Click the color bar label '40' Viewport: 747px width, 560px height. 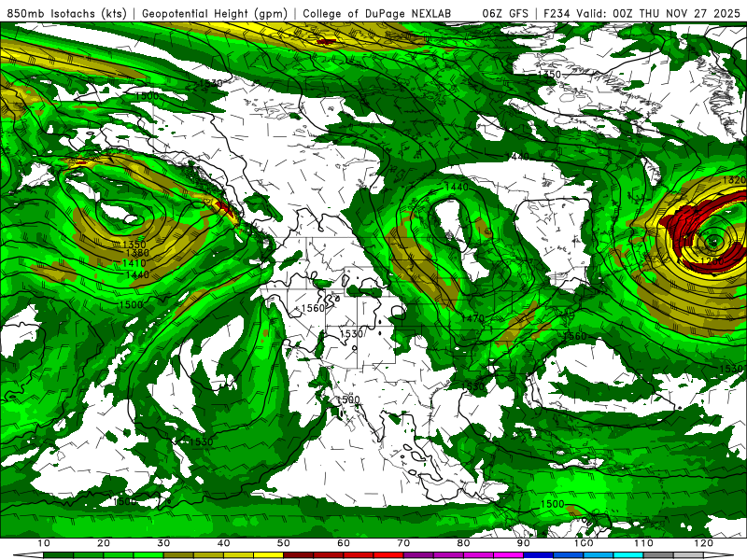click(x=223, y=543)
